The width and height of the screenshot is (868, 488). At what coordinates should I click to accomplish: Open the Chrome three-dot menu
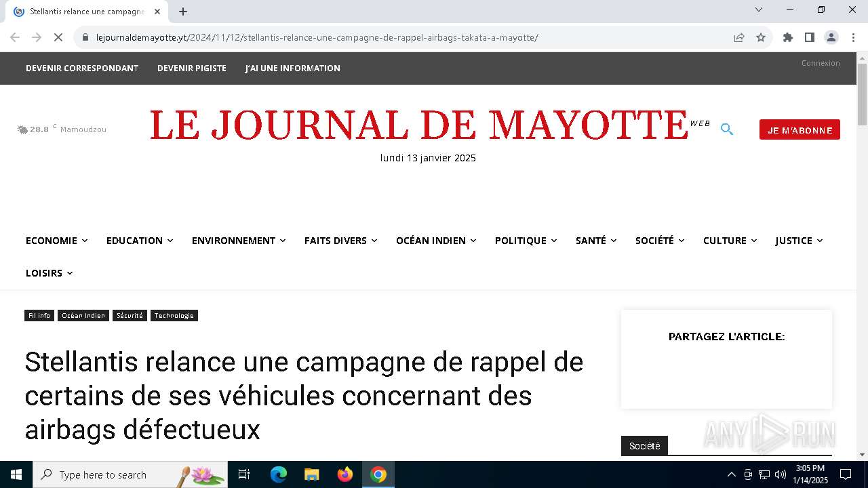coord(852,37)
